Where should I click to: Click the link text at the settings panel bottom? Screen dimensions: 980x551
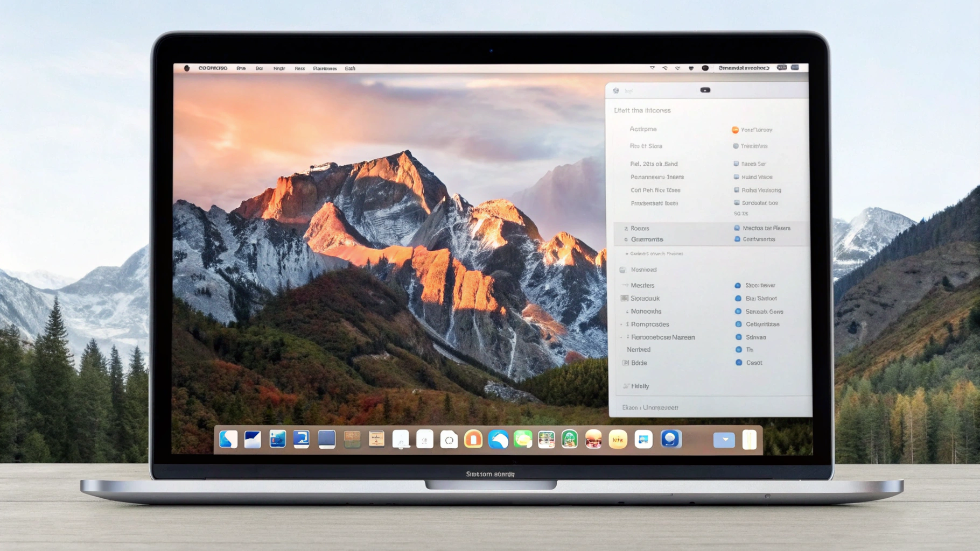pyautogui.click(x=649, y=407)
